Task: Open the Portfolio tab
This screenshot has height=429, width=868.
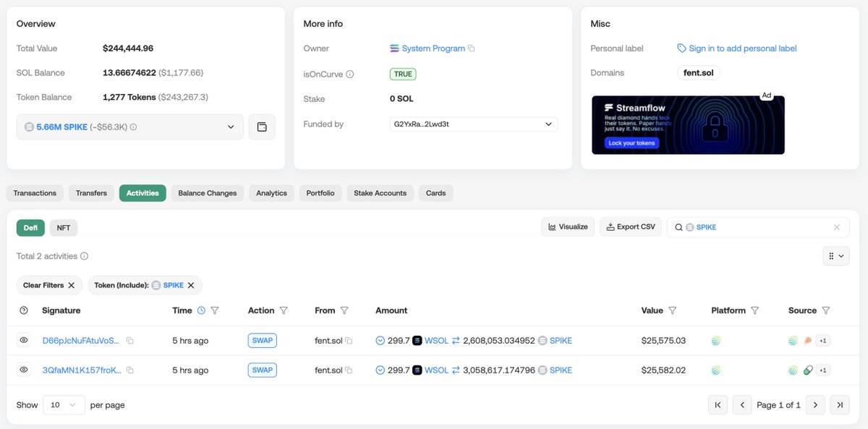Action: click(x=320, y=192)
